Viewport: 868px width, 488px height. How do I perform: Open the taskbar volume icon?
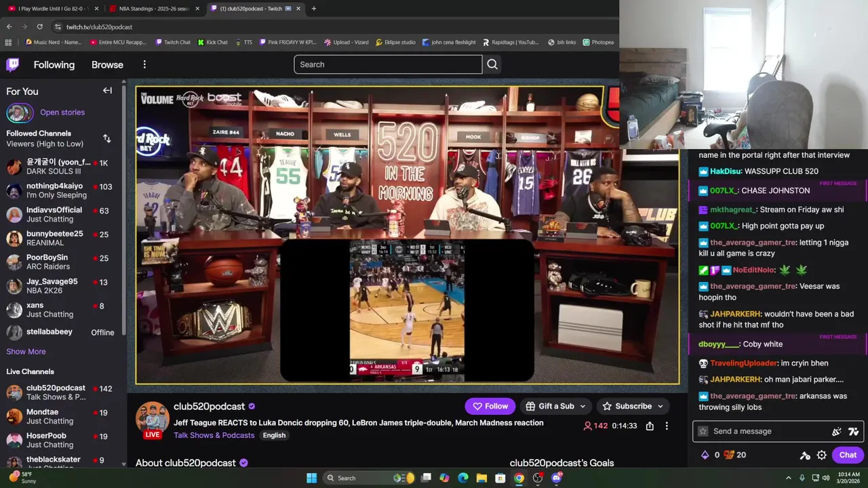tap(826, 478)
